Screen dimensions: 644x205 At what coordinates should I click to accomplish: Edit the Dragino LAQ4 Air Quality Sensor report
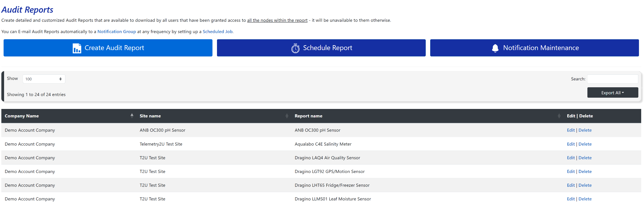[571, 158]
